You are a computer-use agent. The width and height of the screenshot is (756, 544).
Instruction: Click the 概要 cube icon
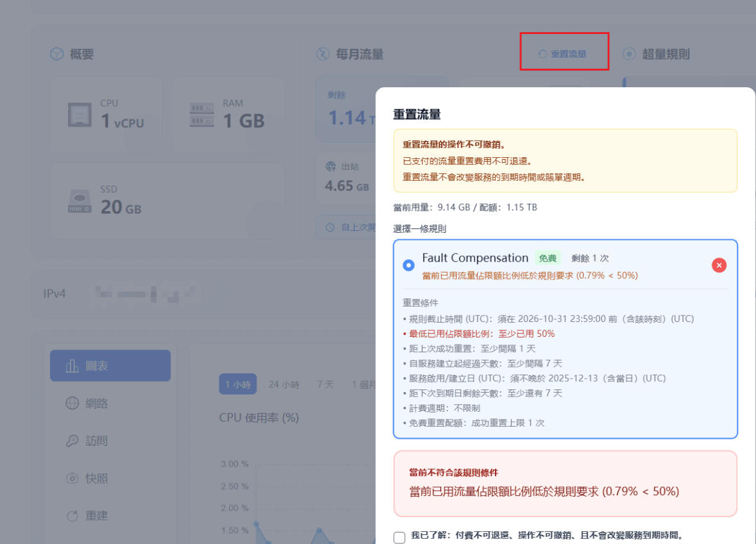pyautogui.click(x=57, y=55)
